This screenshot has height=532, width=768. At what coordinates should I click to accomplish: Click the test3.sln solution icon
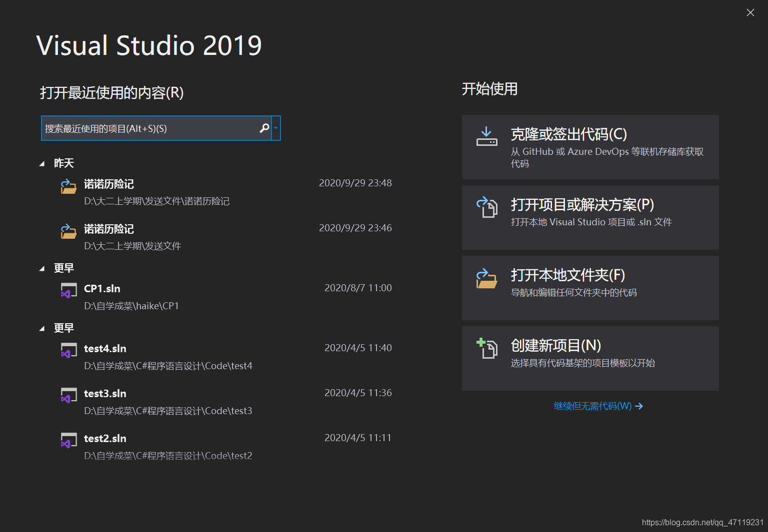click(x=68, y=395)
